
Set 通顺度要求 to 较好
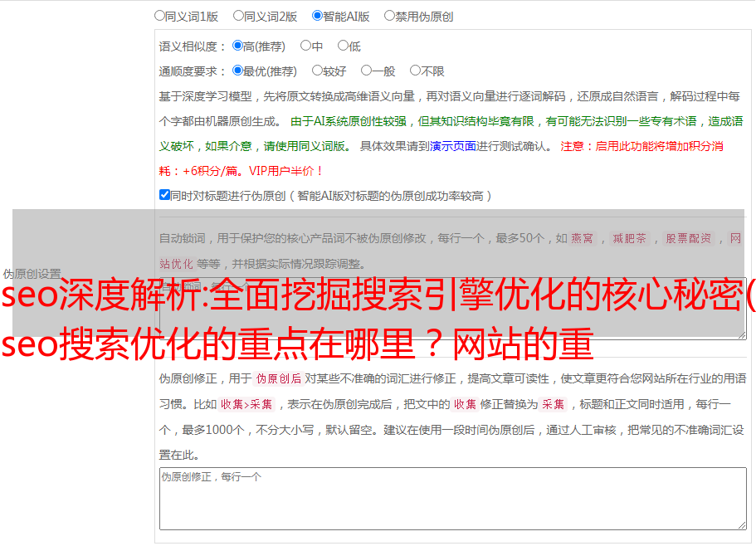point(317,71)
